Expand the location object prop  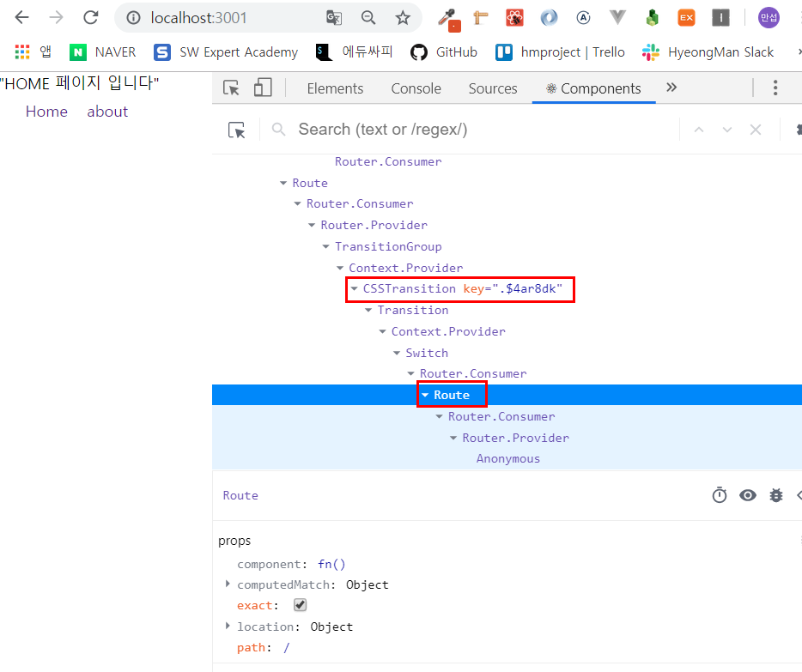point(228,626)
